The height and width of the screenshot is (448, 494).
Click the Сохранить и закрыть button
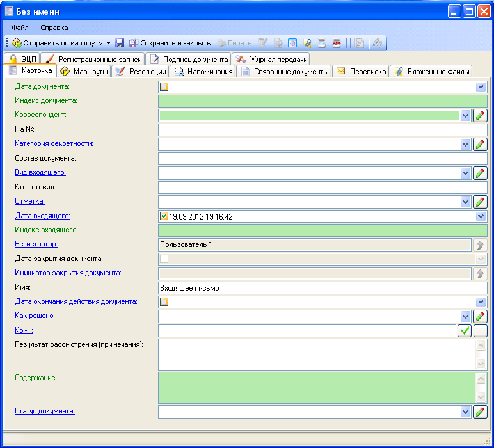click(170, 43)
